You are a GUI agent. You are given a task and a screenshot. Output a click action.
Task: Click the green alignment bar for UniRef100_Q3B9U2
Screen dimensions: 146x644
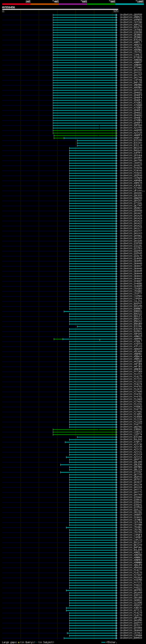(x=85, y=429)
